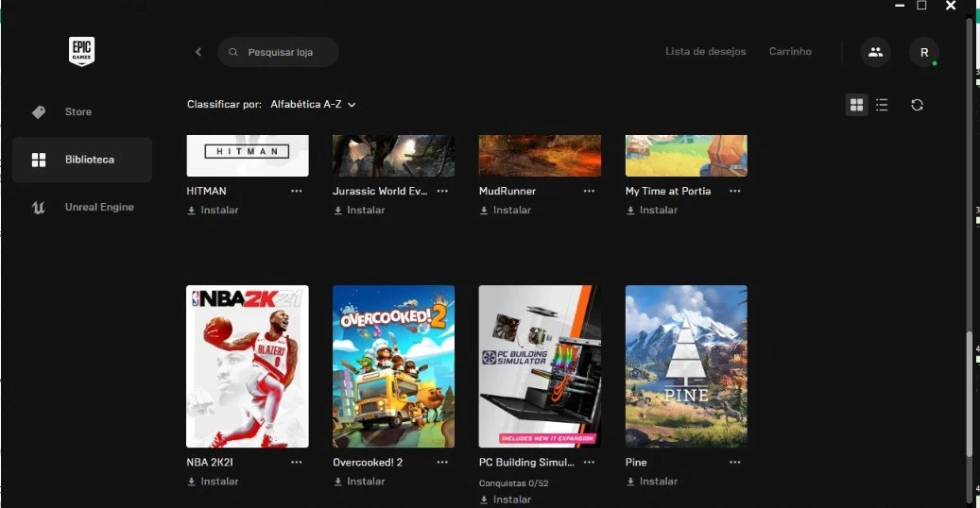Click the download icon under HITMAN

(x=191, y=211)
